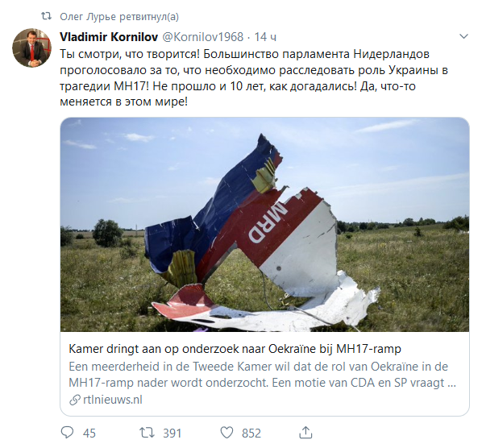Click the 45 replies count
The width and height of the screenshot is (482, 448).
(89, 433)
